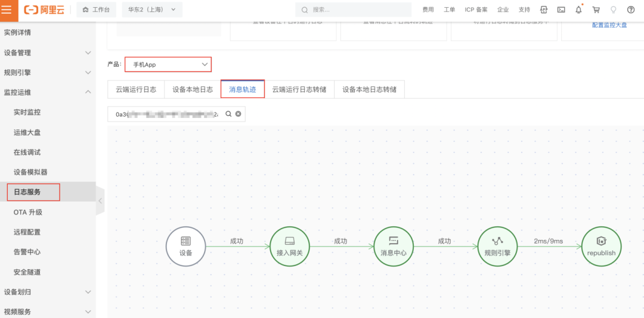Click the 消息中心 node in the trace

pos(394,246)
